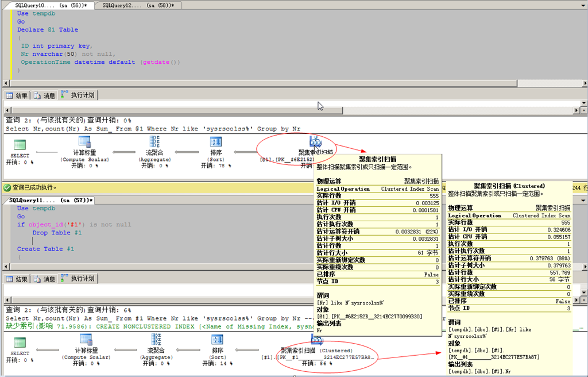Open the upper 结果 results tab

point(17,95)
